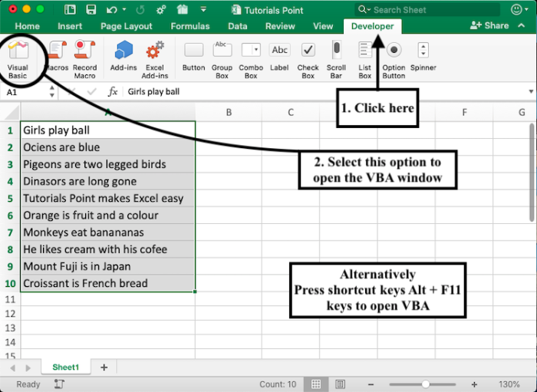Screen dimensions: 537x392
Task: Insert a Label form control
Action: [279, 55]
